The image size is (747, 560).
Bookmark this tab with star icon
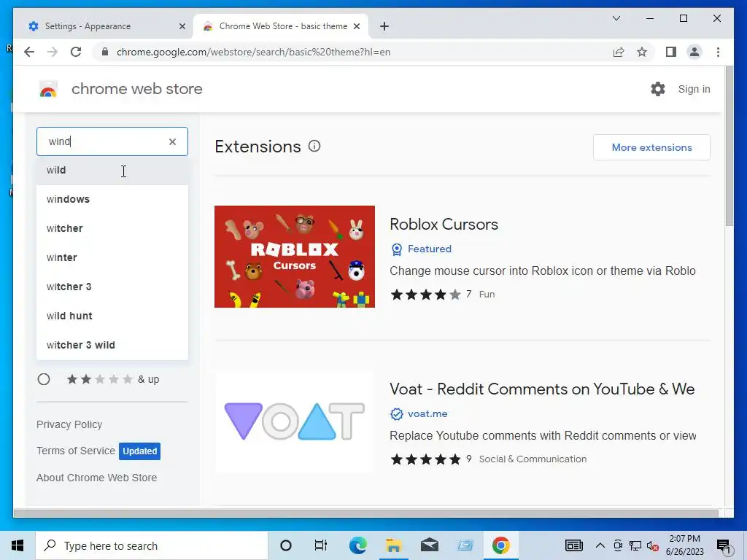642,52
